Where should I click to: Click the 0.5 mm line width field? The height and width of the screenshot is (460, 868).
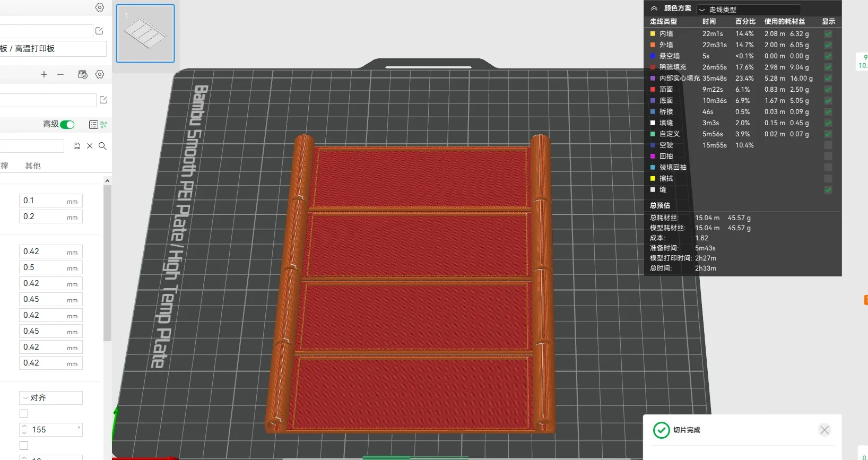coord(51,267)
